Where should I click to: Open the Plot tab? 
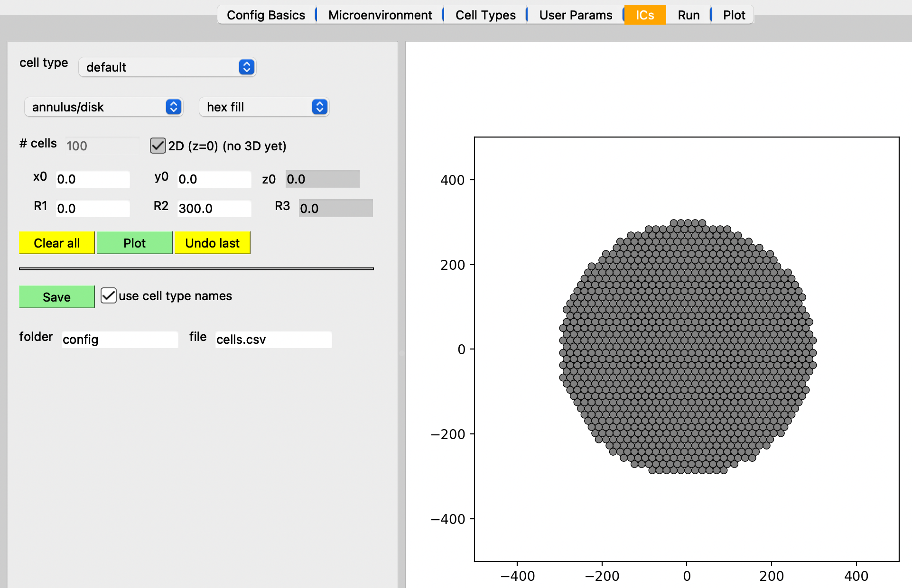(x=734, y=15)
